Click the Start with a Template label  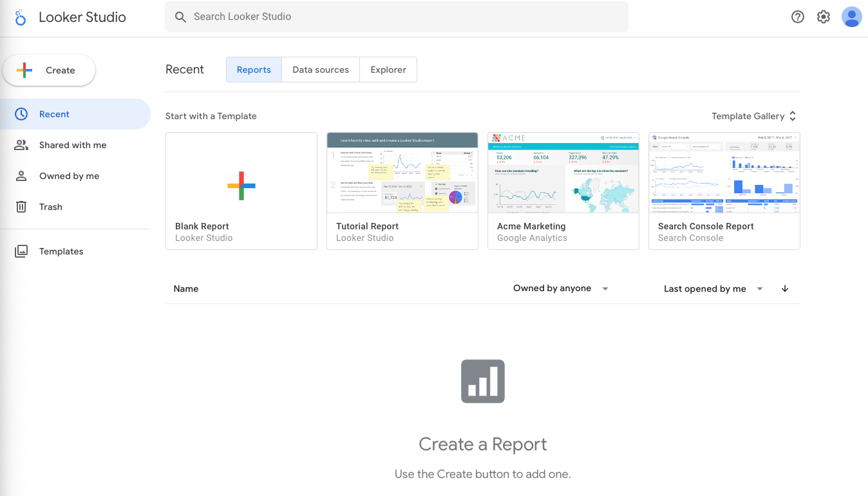pos(211,116)
